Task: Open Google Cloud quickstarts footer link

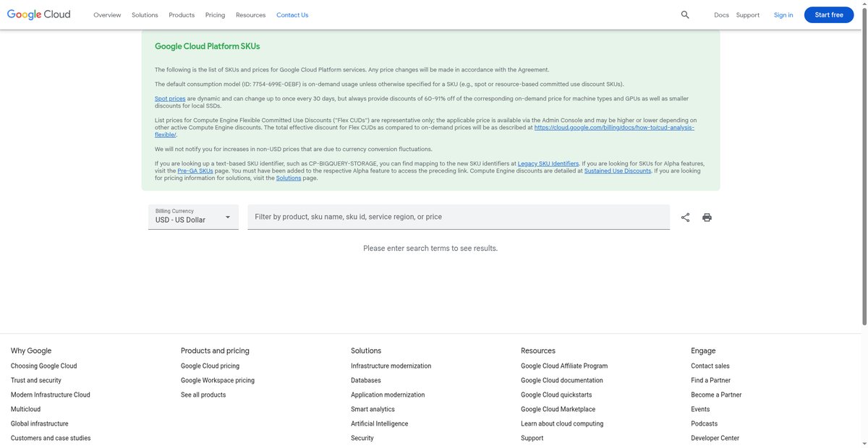Action: pos(556,395)
